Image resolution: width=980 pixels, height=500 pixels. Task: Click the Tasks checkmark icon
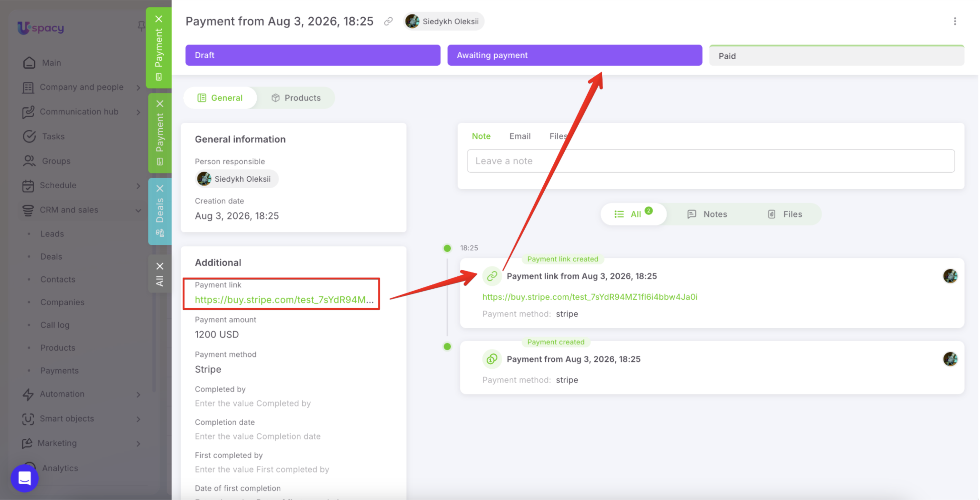pyautogui.click(x=29, y=136)
